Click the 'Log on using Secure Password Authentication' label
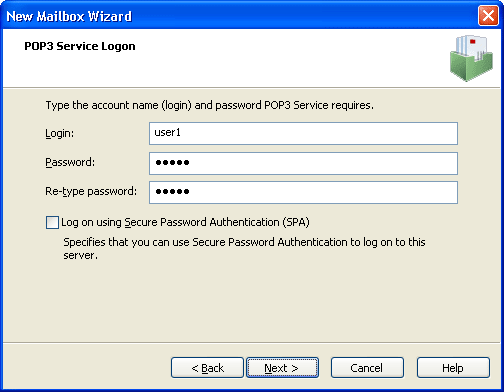This screenshot has width=504, height=392. tap(185, 222)
